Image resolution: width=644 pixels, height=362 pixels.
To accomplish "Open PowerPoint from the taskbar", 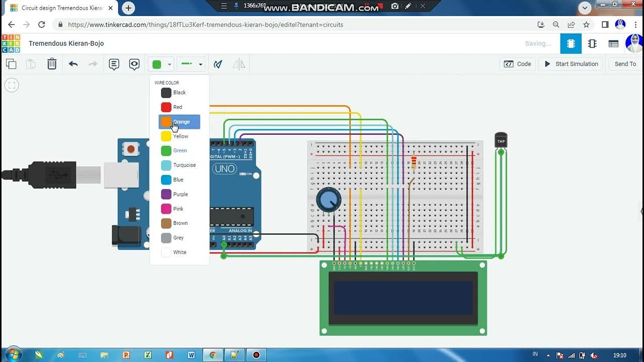I will [x=126, y=355].
